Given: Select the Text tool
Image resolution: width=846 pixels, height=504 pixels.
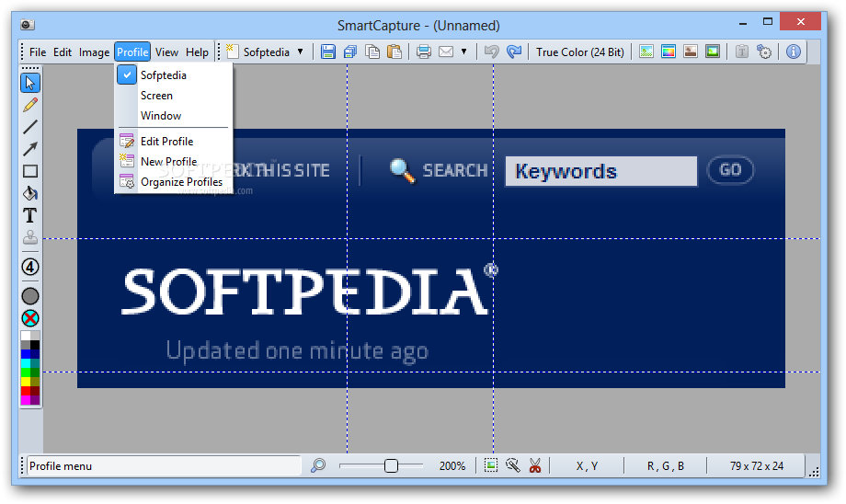Looking at the screenshot, I should [x=30, y=215].
